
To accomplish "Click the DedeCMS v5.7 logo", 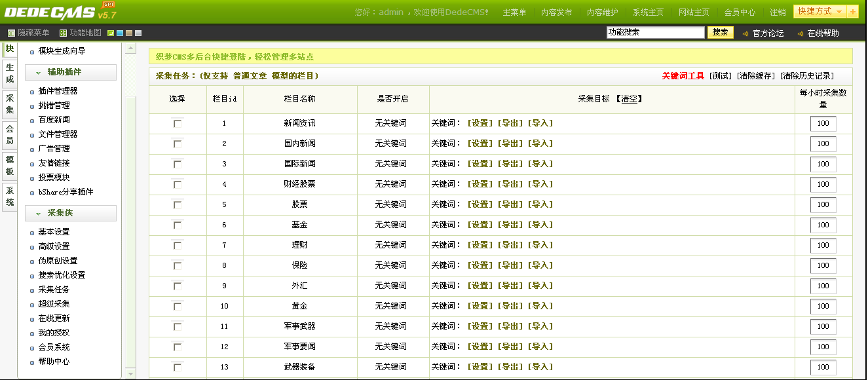I will pos(60,12).
